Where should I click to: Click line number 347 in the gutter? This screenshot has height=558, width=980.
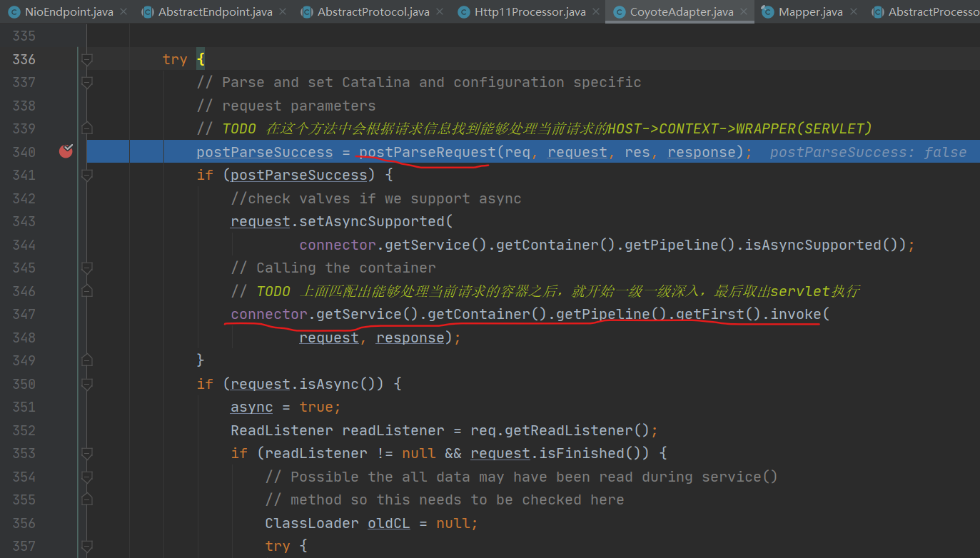click(x=24, y=314)
